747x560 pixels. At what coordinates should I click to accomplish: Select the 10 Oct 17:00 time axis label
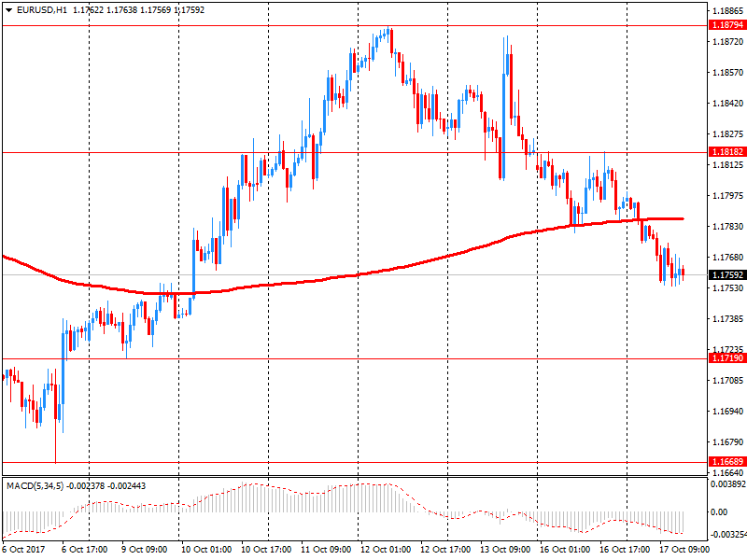[266, 550]
